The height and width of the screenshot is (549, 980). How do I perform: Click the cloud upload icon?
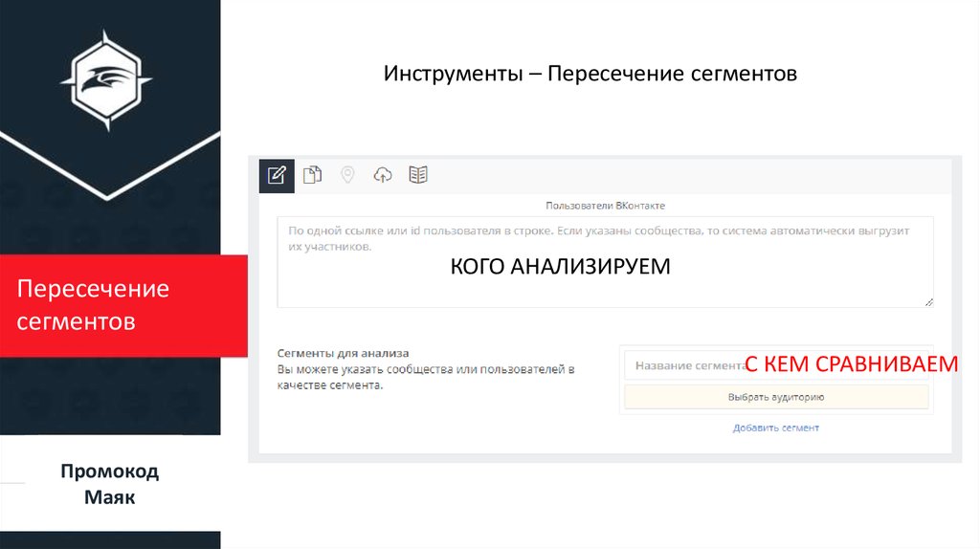(383, 175)
